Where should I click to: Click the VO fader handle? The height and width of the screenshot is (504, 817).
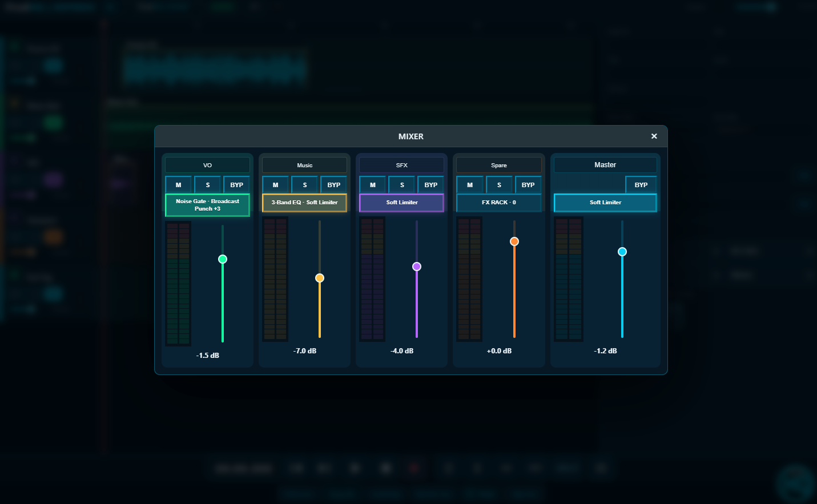223,259
